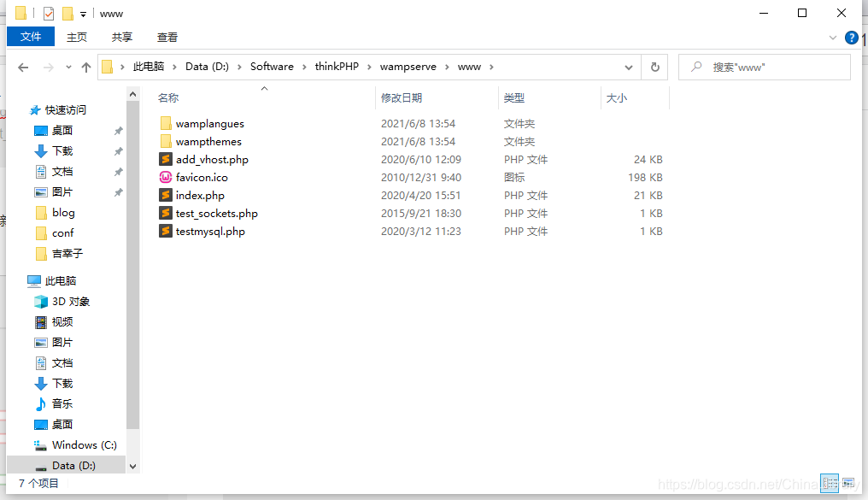
Task: Select the wamplangues folder icon
Action: coord(166,123)
